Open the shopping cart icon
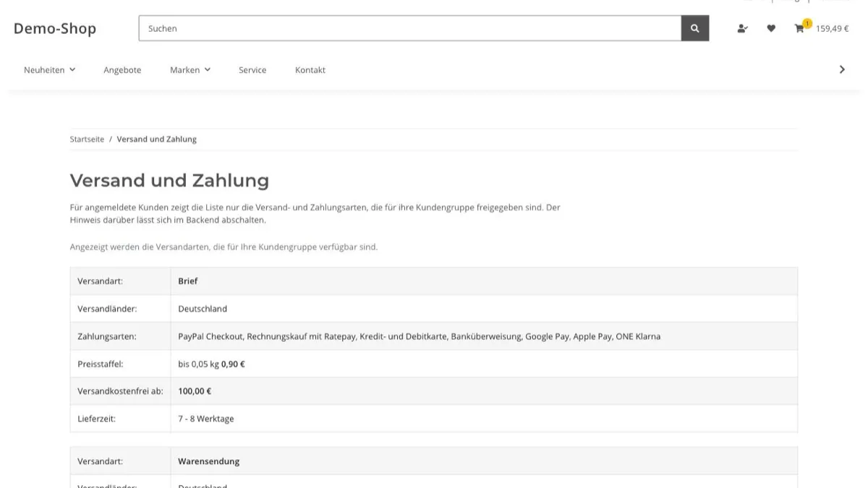 (x=800, y=28)
